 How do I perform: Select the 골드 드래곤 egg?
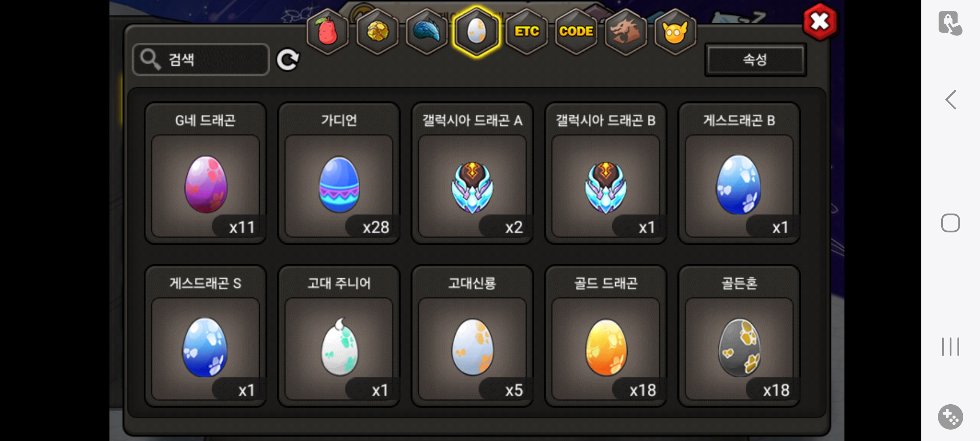606,336
